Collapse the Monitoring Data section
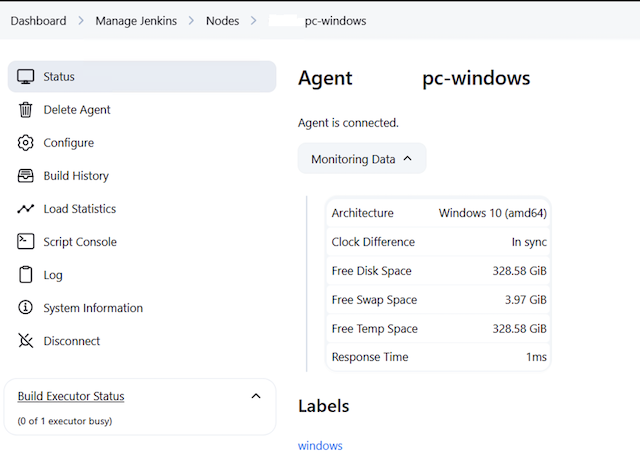Screen dimensions: 640x463 (361, 159)
